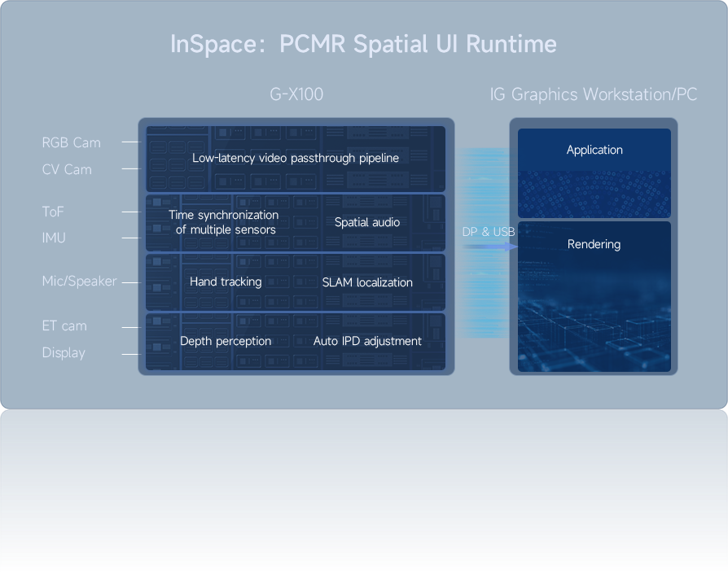
Task: Select the Depth perception block
Action: pos(226,341)
